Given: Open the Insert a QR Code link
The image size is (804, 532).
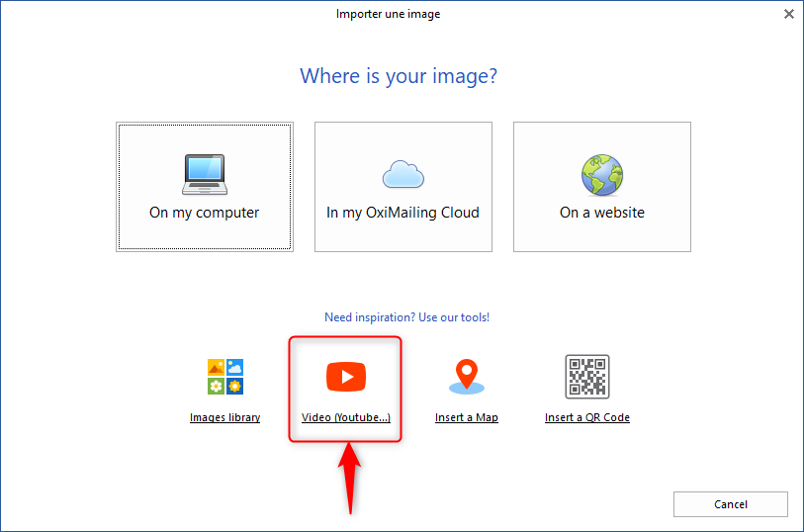Looking at the screenshot, I should (587, 417).
